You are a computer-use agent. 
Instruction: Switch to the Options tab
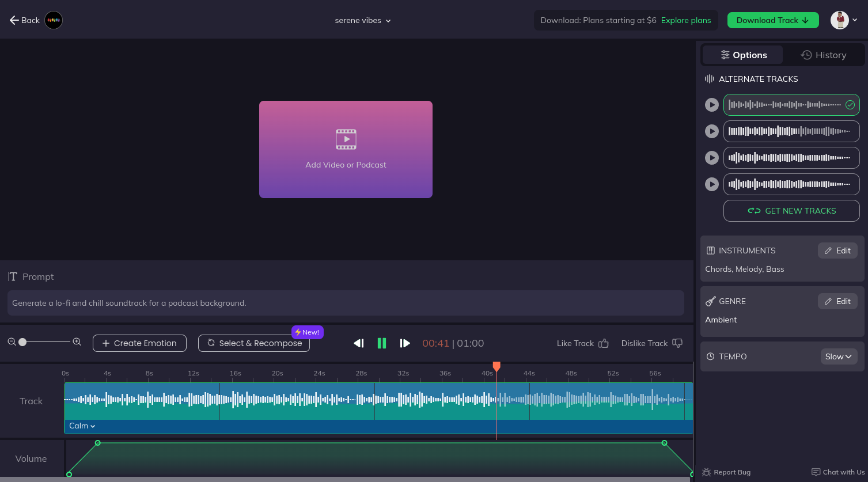[x=743, y=55]
